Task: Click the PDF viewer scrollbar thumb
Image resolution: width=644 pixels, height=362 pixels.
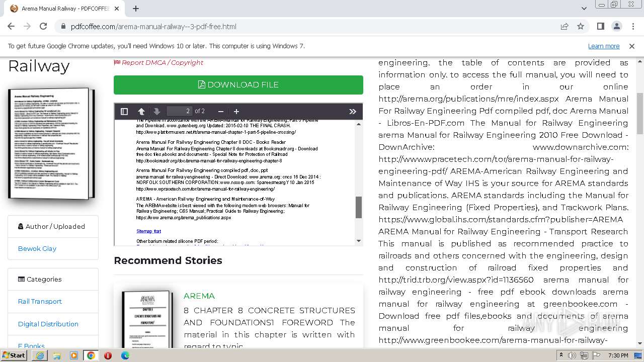Action: (x=359, y=207)
